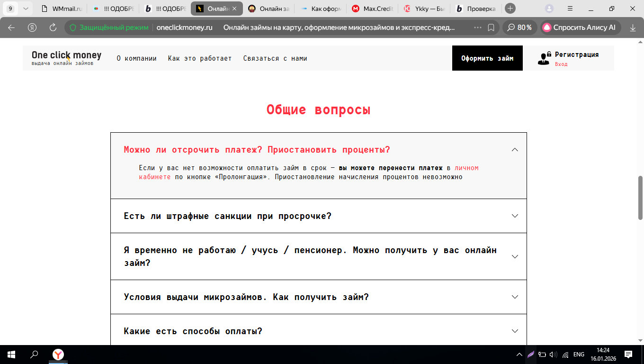Open the browser hamburger menu icon
Image resolution: width=644 pixels, height=364 pixels.
[x=570, y=9]
